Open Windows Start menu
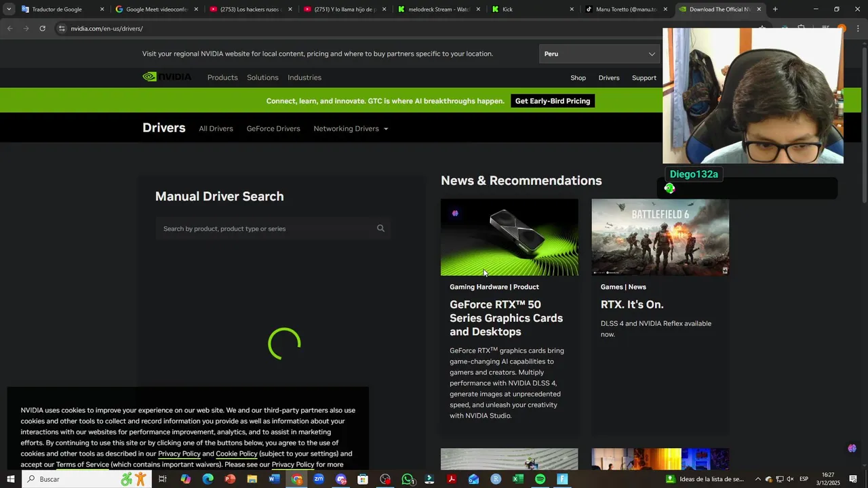 click(11, 479)
